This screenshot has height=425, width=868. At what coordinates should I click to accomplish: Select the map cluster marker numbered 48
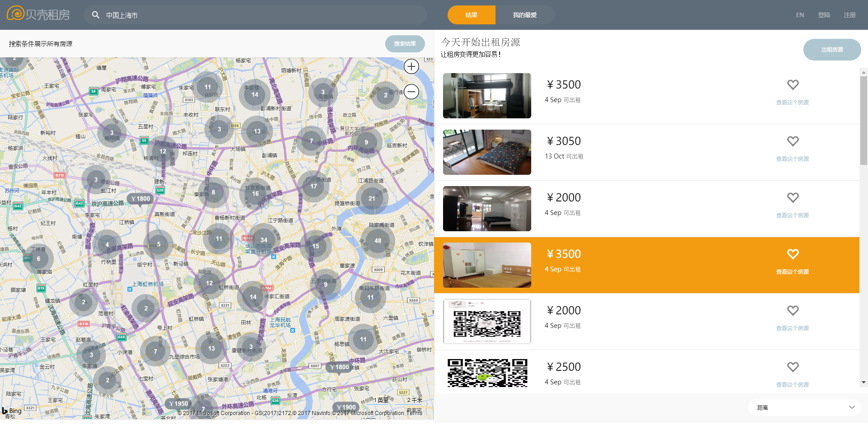pos(377,241)
